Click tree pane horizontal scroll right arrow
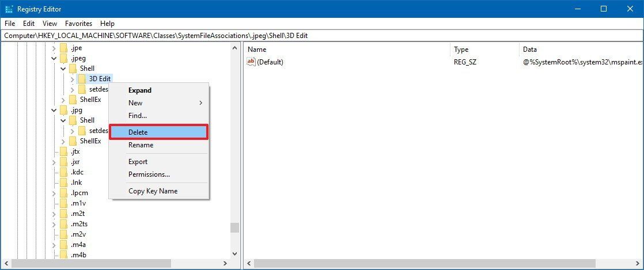Screen dimensions: 644x270 click(x=225, y=264)
